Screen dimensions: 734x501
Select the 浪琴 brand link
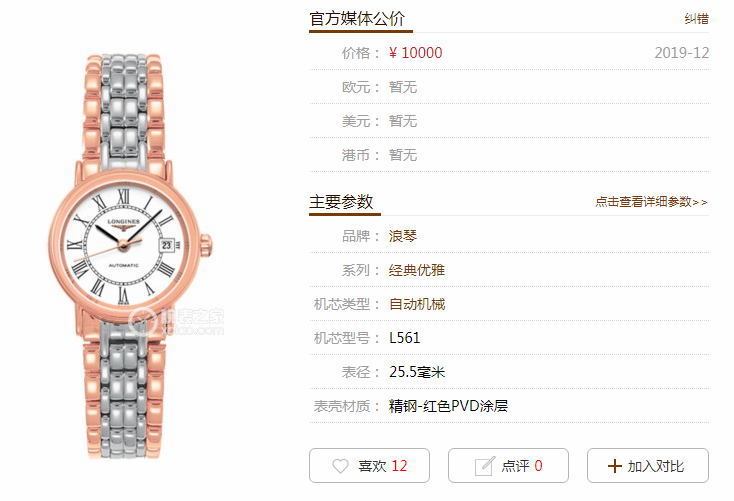pos(403,236)
